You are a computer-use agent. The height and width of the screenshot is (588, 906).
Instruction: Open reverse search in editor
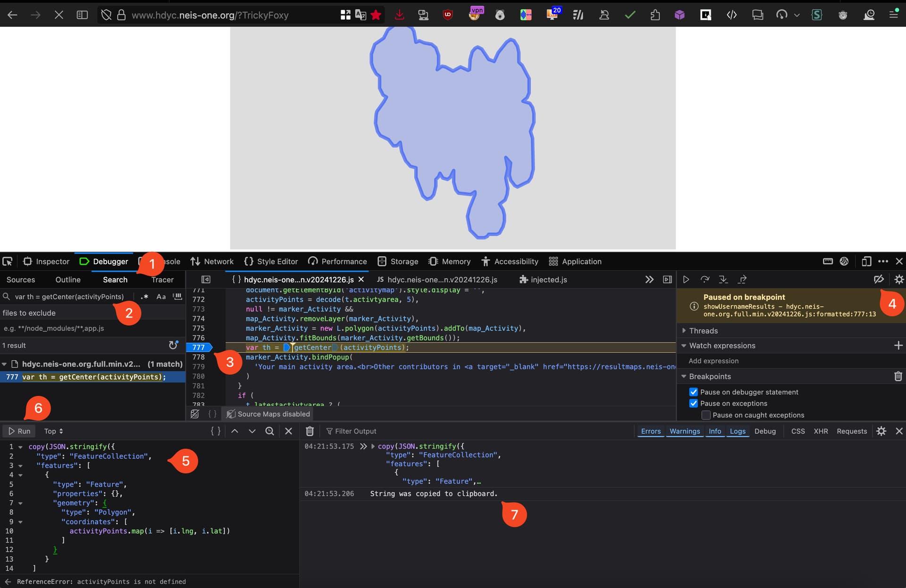tap(269, 431)
